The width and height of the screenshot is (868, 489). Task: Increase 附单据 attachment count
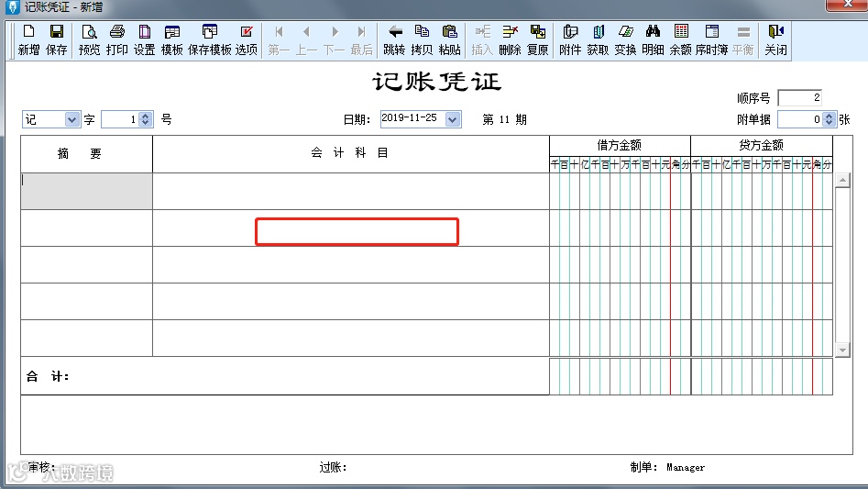(x=829, y=116)
